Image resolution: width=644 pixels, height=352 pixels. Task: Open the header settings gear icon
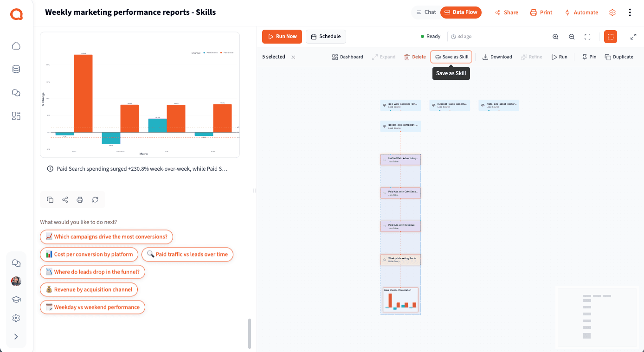coord(612,13)
